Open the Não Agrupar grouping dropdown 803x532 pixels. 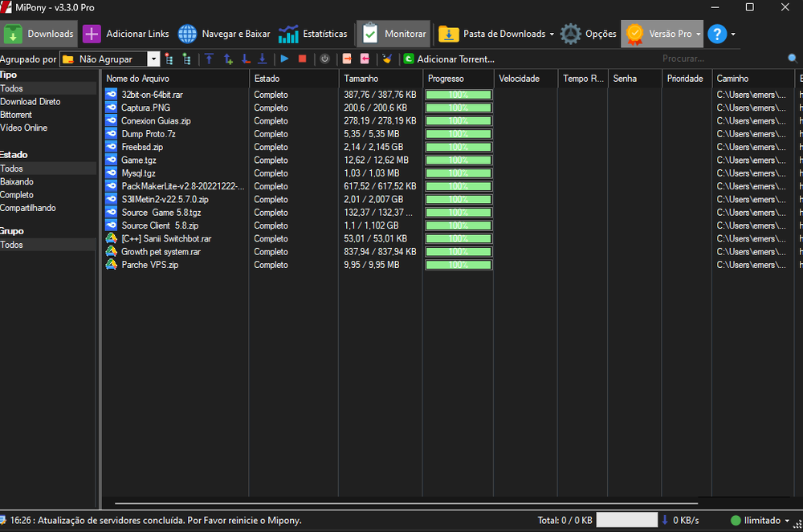pos(153,59)
